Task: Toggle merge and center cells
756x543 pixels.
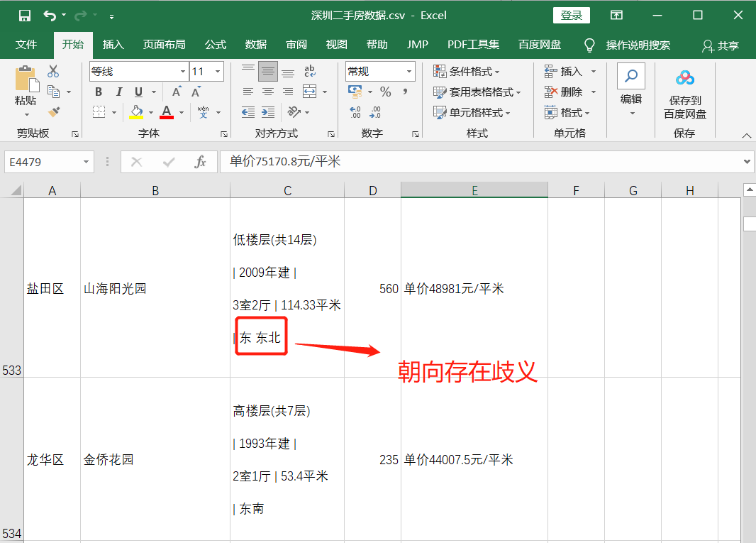Action: click(x=309, y=92)
